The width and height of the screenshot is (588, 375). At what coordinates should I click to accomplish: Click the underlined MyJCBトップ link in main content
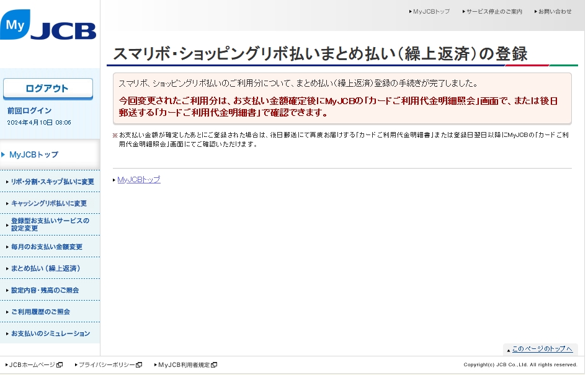139,180
